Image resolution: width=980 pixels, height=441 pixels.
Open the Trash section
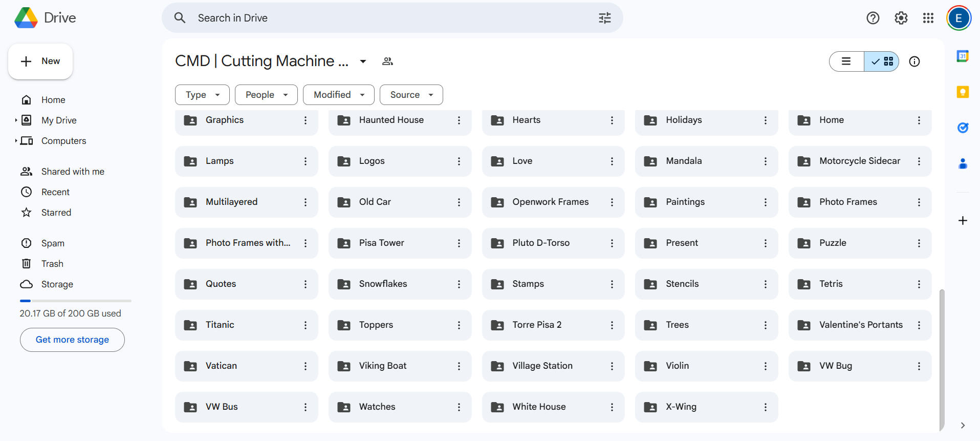click(x=52, y=264)
